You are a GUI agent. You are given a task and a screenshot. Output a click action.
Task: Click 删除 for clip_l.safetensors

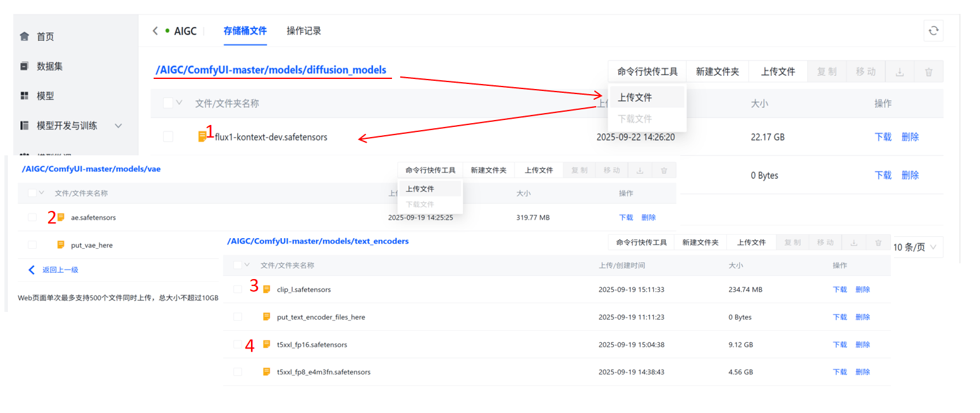[x=862, y=289]
